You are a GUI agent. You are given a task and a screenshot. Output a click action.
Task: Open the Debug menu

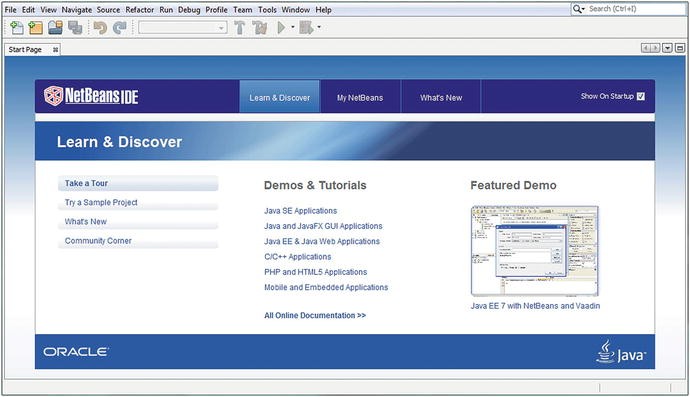point(189,10)
